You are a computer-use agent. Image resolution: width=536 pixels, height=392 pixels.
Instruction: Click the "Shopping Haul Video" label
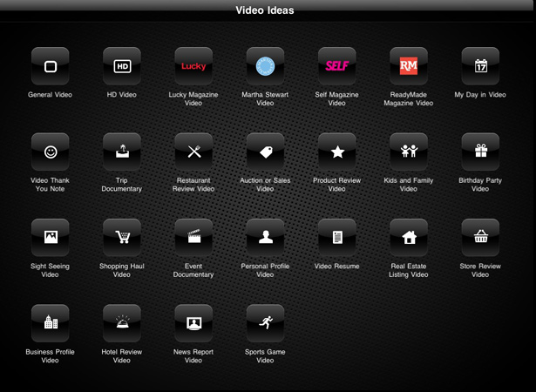(x=122, y=270)
